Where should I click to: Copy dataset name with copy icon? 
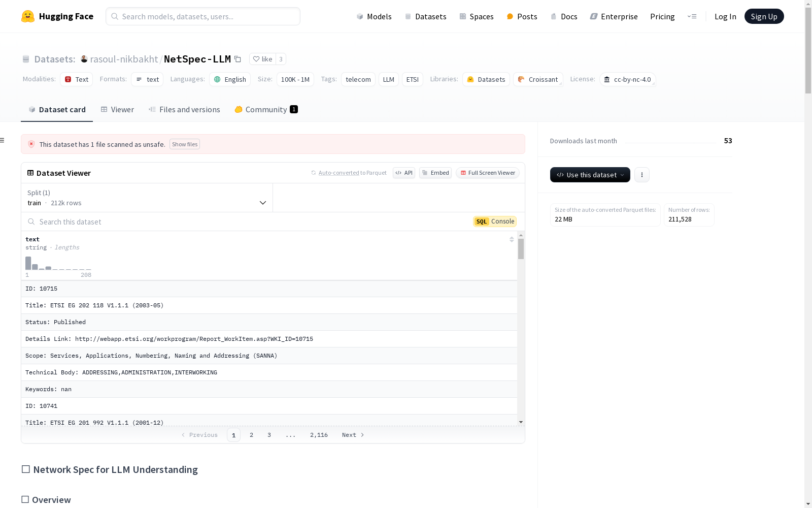tap(238, 59)
